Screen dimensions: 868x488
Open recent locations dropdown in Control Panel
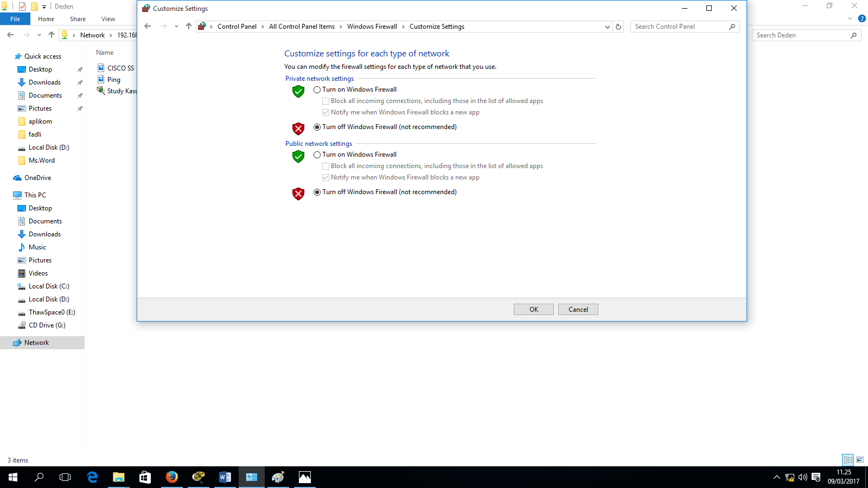(176, 27)
